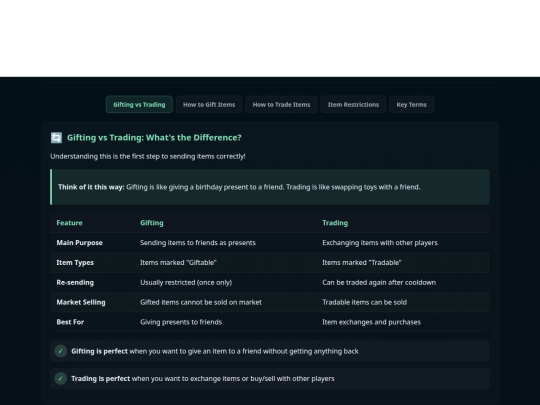Image resolution: width=540 pixels, height=405 pixels.
Task: Click the Gifting column header
Action: pyautogui.click(x=152, y=223)
